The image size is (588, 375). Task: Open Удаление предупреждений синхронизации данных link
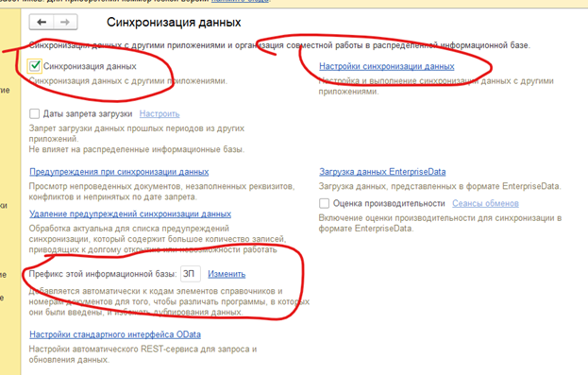click(x=130, y=214)
